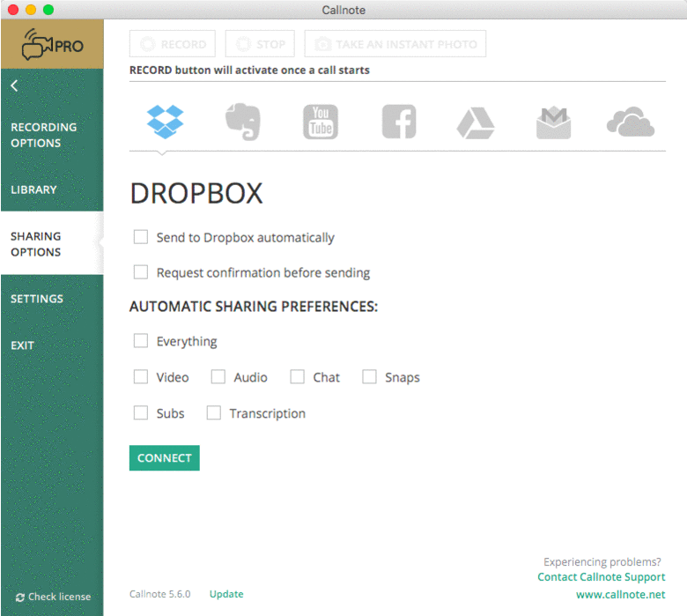This screenshot has width=687, height=616.
Task: Check the Snaps option
Action: coord(369,376)
